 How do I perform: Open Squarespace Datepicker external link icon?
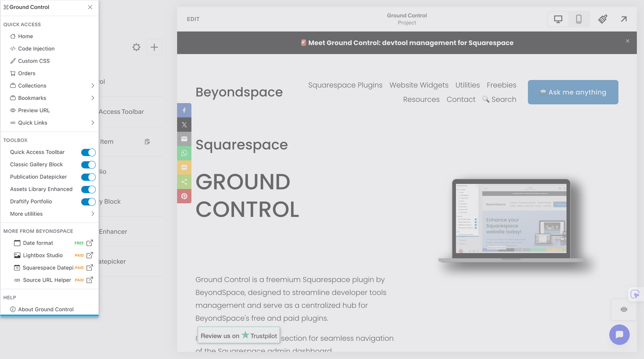tap(90, 268)
